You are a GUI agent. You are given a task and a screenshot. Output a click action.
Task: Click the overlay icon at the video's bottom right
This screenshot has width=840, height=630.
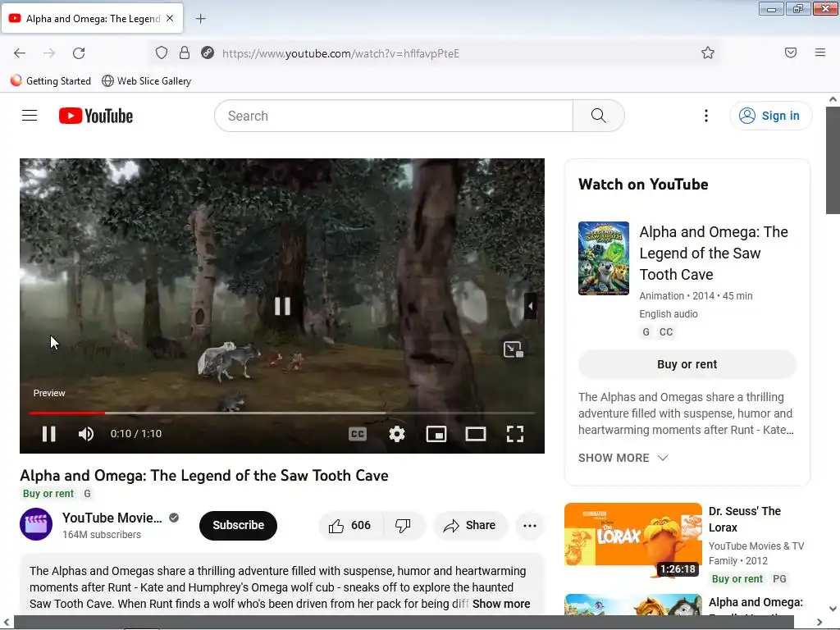(x=514, y=349)
